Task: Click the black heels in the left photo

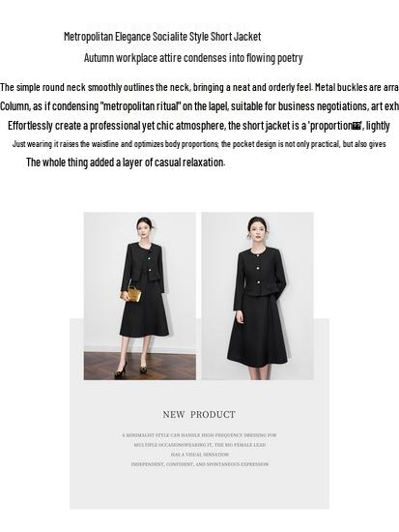Action: [x=132, y=369]
